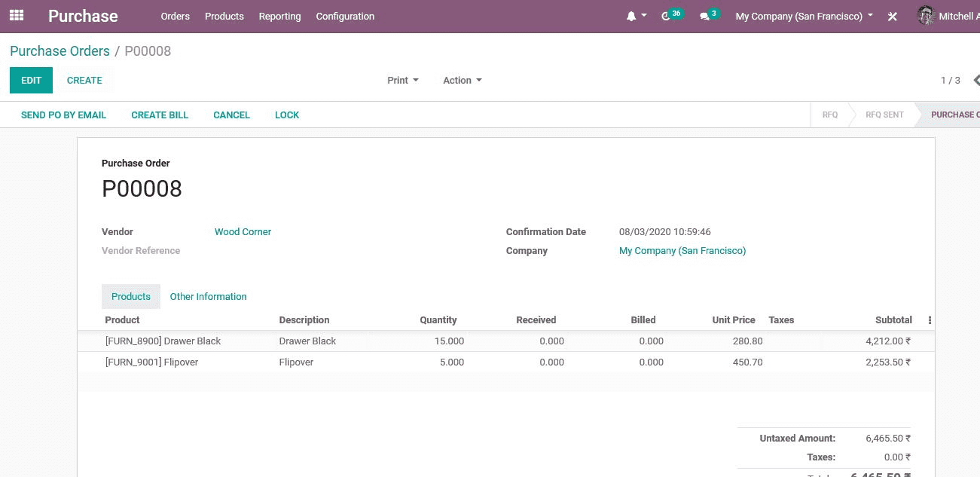Open the apps grid menu icon
The height and width of the screenshot is (477, 980).
coord(17,16)
